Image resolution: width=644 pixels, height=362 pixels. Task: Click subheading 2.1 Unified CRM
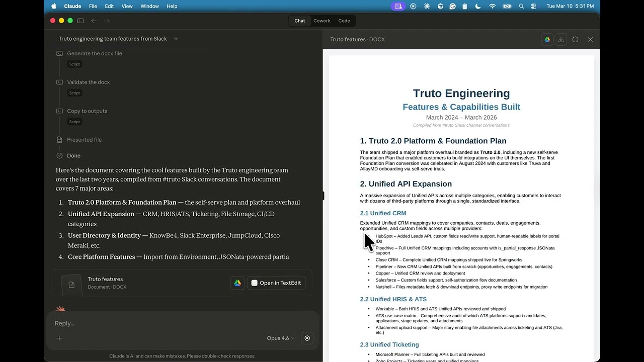383,213
